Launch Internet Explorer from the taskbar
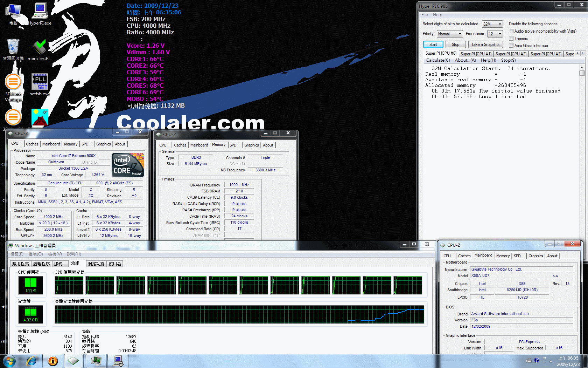 31,361
